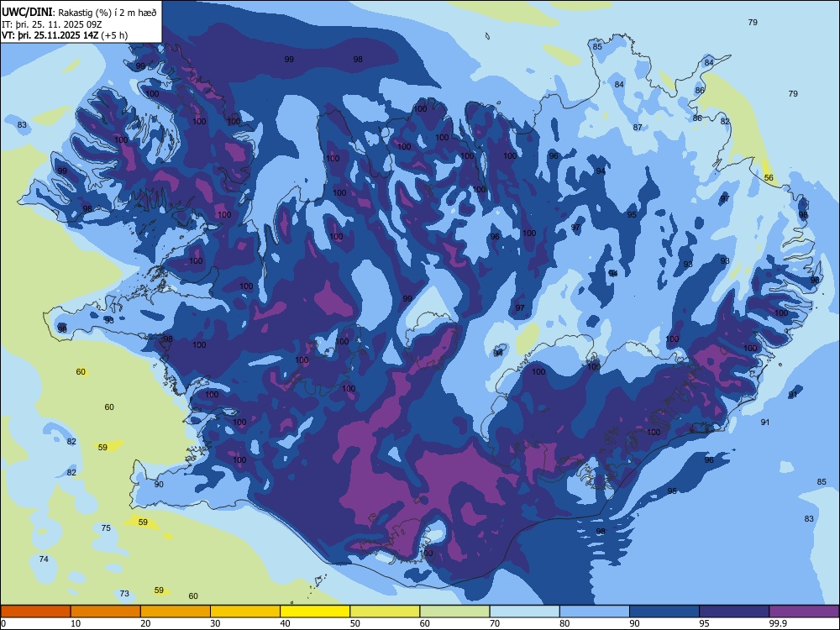Click the humidity value '74' on the map

tap(44, 559)
